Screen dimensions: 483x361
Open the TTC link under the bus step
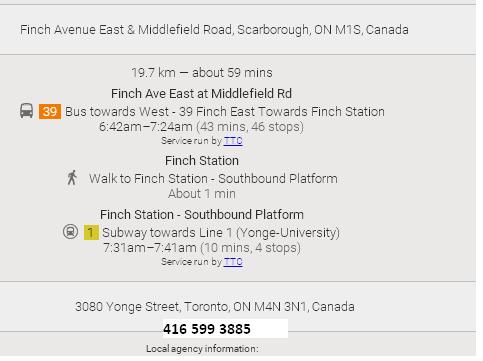coord(233,141)
